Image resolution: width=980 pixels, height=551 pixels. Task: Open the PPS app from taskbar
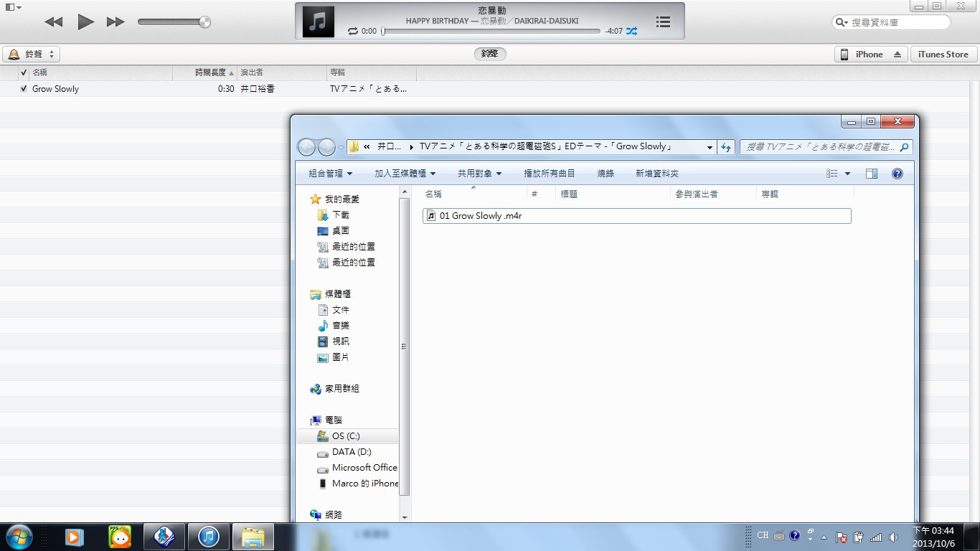click(120, 537)
